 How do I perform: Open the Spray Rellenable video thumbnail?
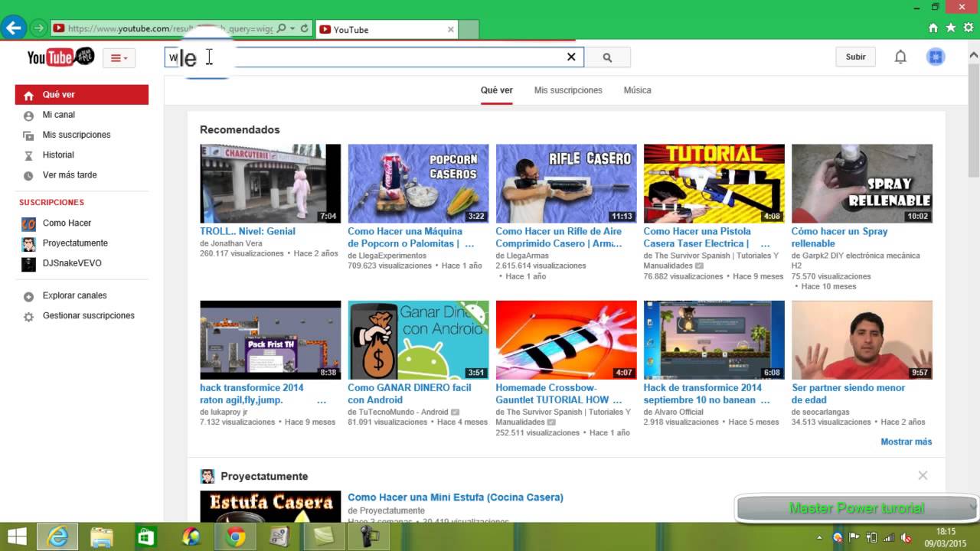click(x=862, y=184)
